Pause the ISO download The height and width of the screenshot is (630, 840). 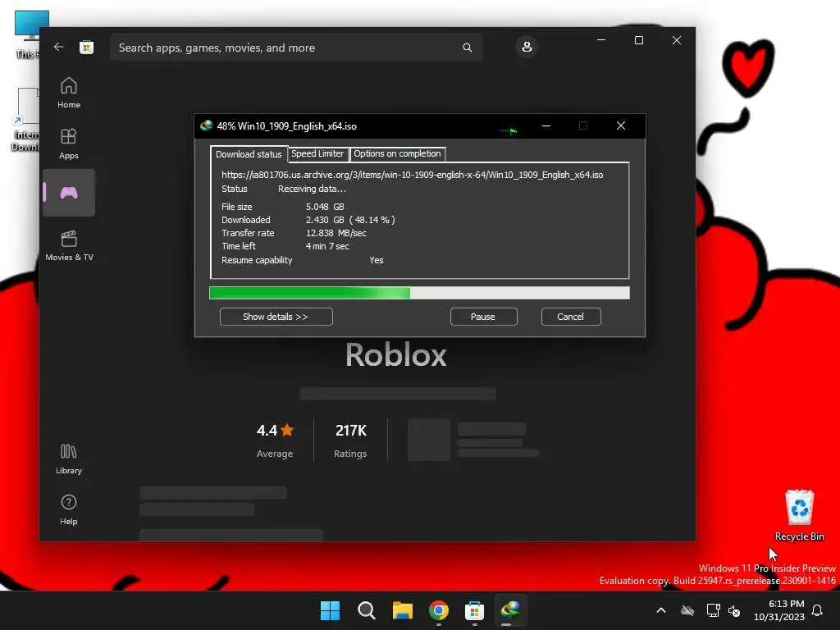[x=483, y=317]
